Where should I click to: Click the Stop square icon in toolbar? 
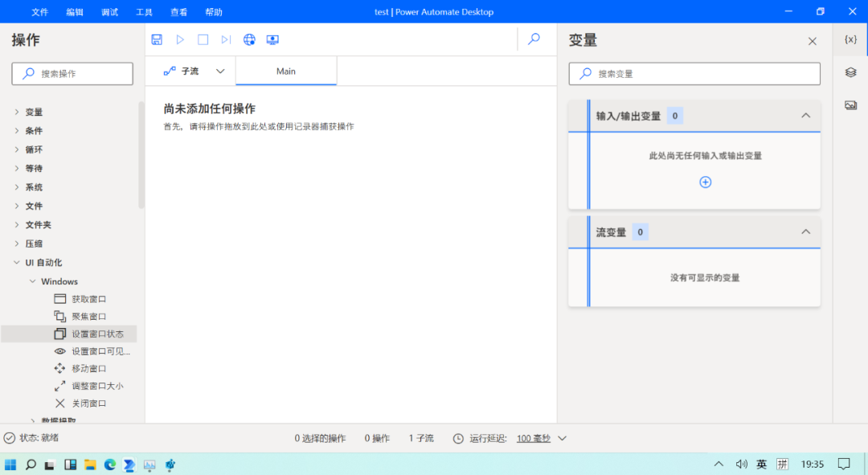point(203,39)
